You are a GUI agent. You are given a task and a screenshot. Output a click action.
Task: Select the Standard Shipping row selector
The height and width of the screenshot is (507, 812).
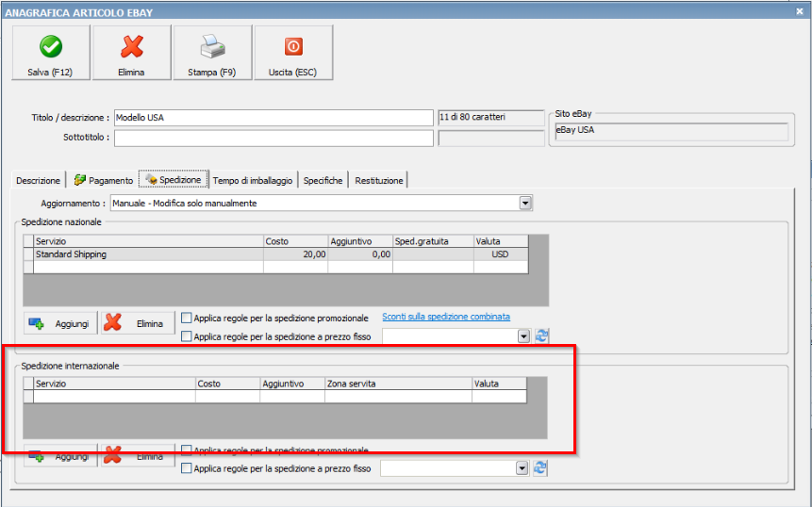(28, 254)
